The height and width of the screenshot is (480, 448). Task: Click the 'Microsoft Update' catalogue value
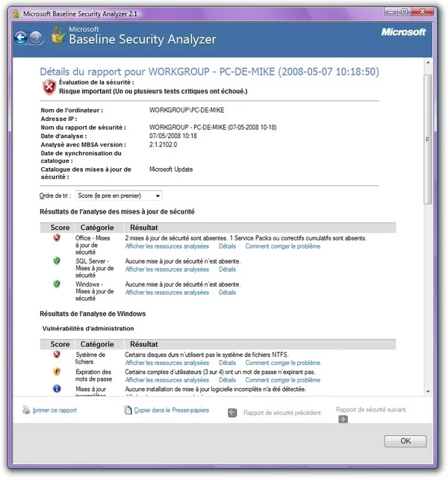click(x=171, y=169)
